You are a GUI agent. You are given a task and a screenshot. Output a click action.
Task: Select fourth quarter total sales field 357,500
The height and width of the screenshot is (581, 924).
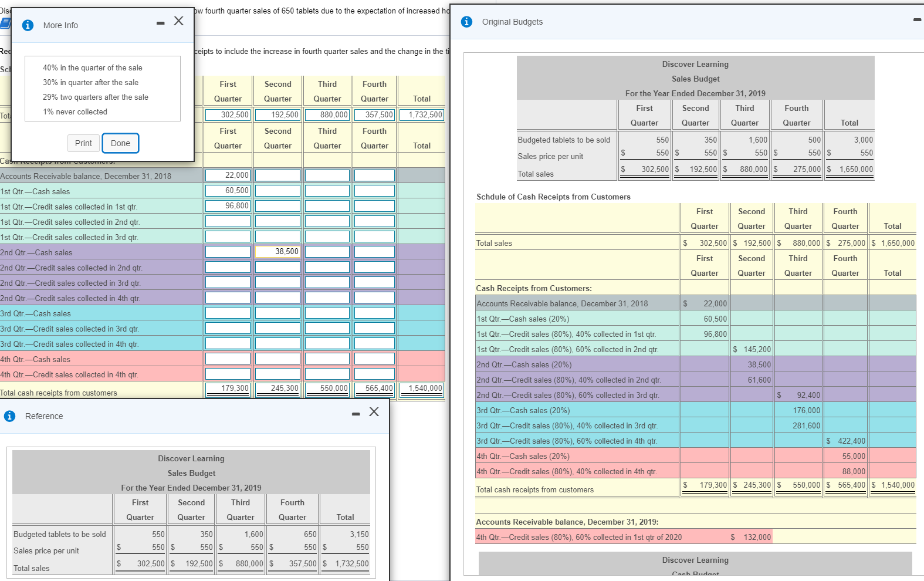tap(374, 114)
